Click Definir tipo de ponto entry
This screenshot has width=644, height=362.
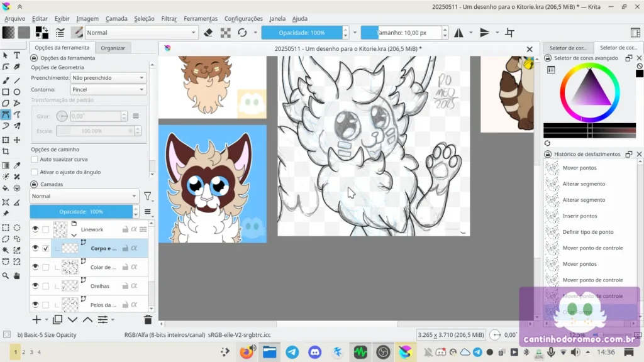tap(588, 232)
